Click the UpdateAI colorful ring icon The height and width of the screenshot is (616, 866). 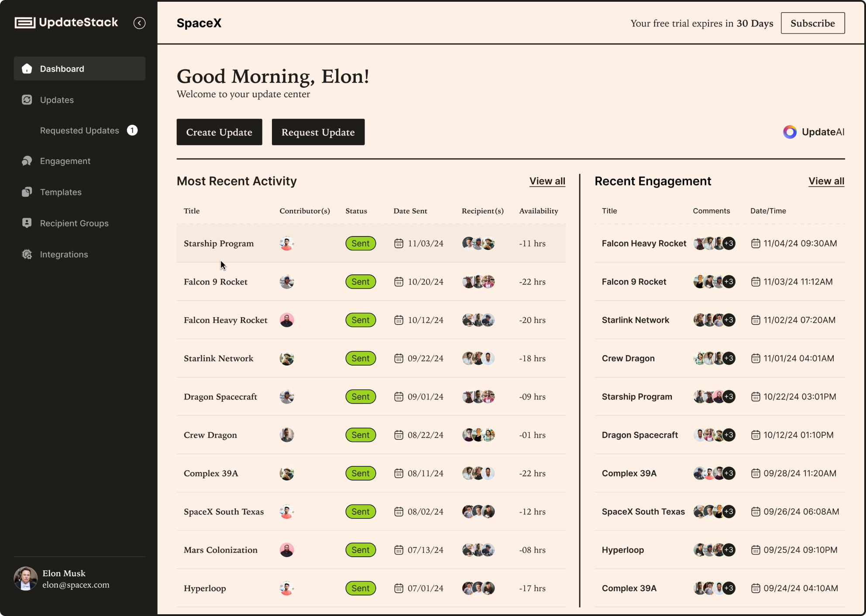(790, 132)
